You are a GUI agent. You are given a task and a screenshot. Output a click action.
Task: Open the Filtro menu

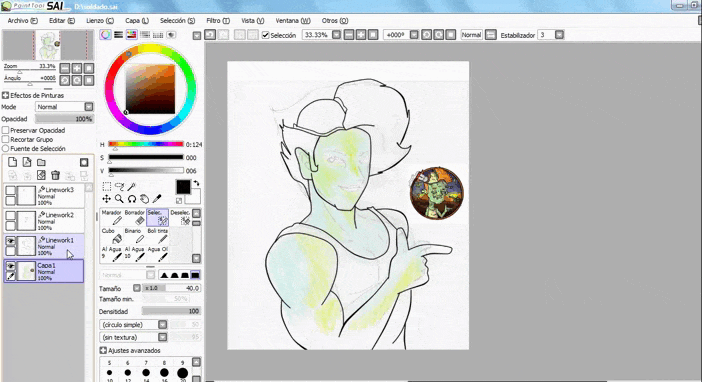click(x=218, y=21)
